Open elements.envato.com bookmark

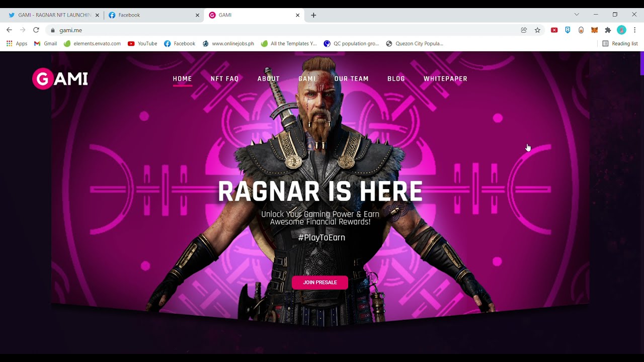(92, 44)
